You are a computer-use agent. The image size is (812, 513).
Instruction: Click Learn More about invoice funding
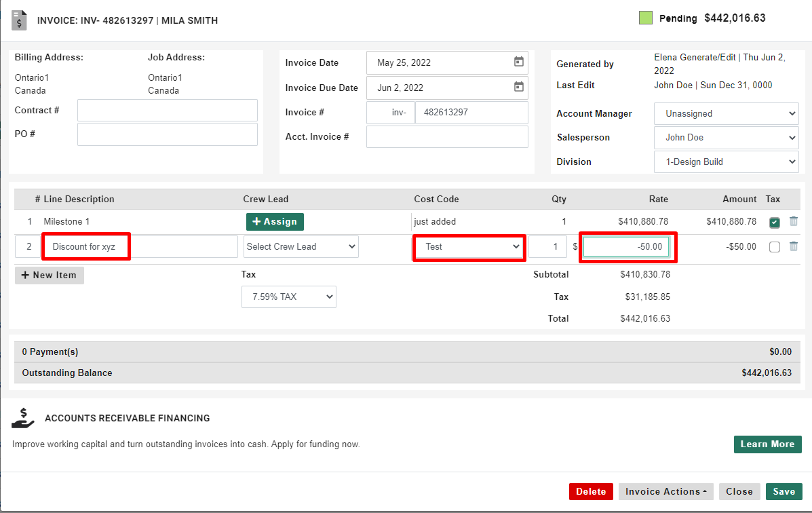[767, 444]
